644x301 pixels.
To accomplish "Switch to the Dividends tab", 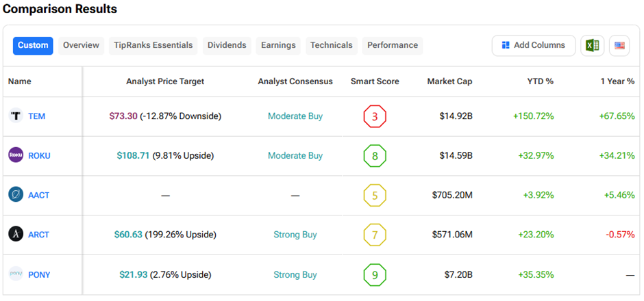I will coord(227,46).
